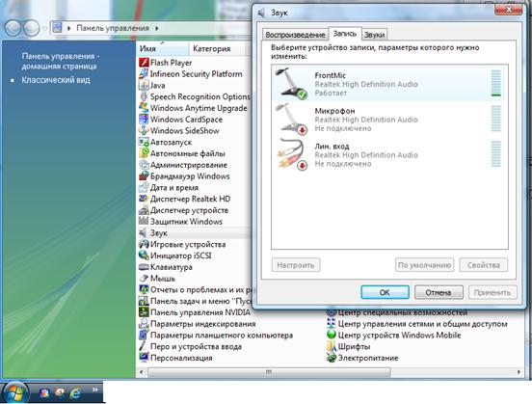Image resolution: width=532 pixels, height=404 pixels.
Task: Click the Звук speaker icon in list
Action: pyautogui.click(x=144, y=233)
